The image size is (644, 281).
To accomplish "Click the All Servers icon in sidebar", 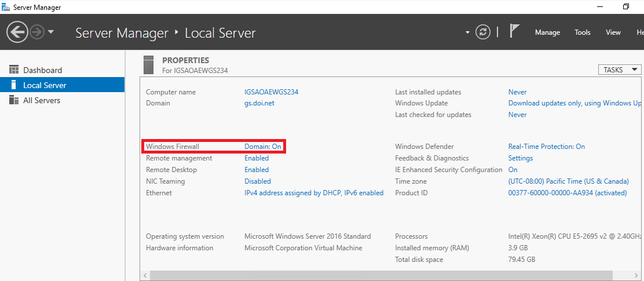I will coord(14,100).
